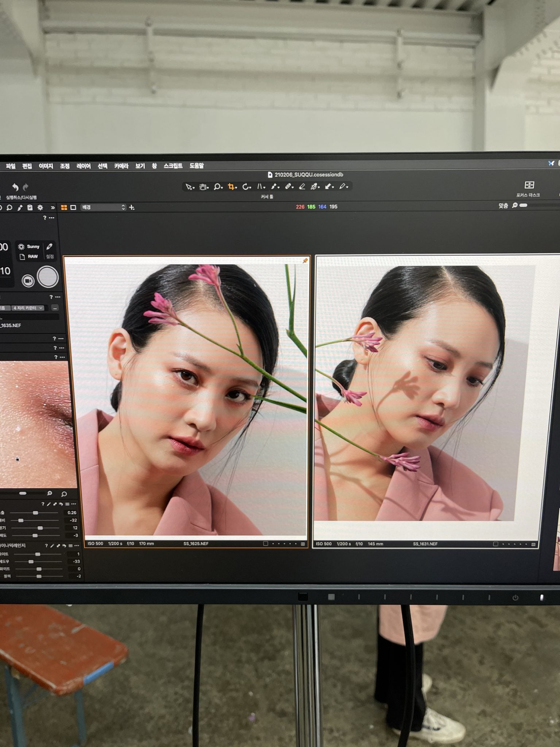Toggle selection checkbox under SS_1631.NEF image
The width and height of the screenshot is (560, 747).
495,544
